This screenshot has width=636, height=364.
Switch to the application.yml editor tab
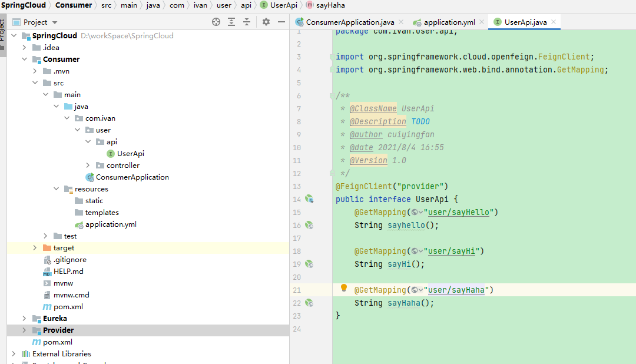click(x=449, y=22)
